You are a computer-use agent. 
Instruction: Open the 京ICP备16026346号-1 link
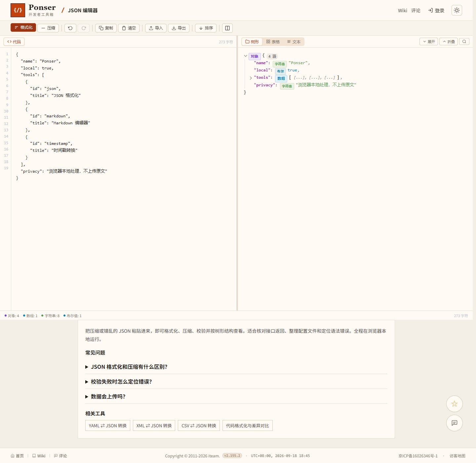click(x=418, y=456)
